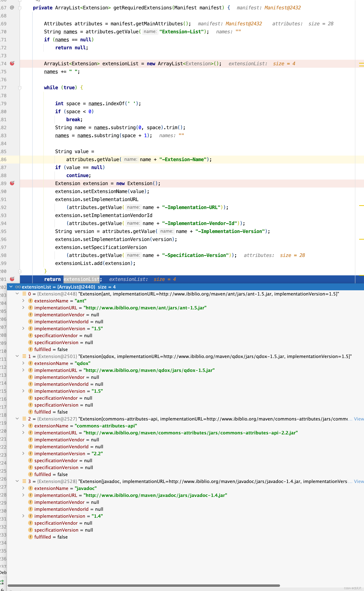Viewport: 364px width, 591px height.
Task: Click the watch glasses icon beside extensionList
Action: click(18, 287)
